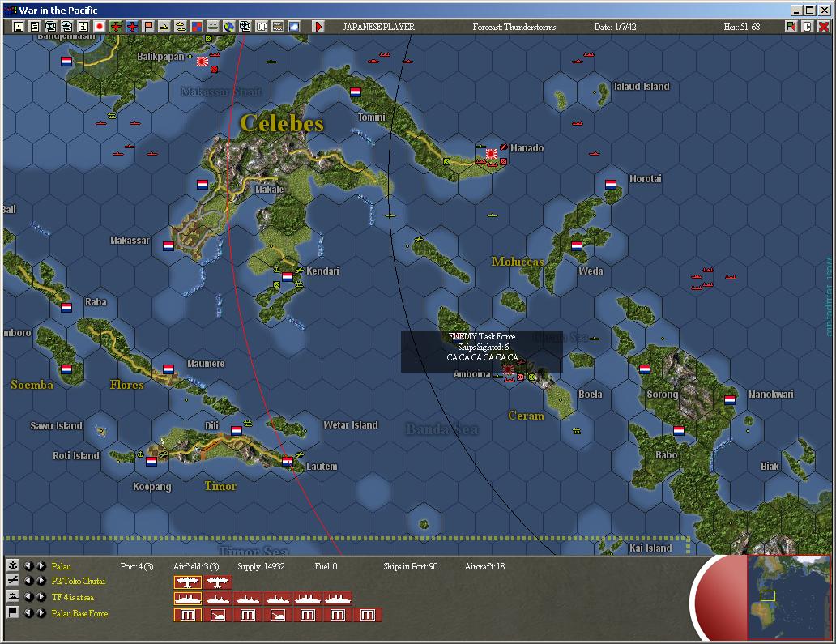Go to previous base with Palau left arrow
Screen dimensions: 836x644
point(29,566)
